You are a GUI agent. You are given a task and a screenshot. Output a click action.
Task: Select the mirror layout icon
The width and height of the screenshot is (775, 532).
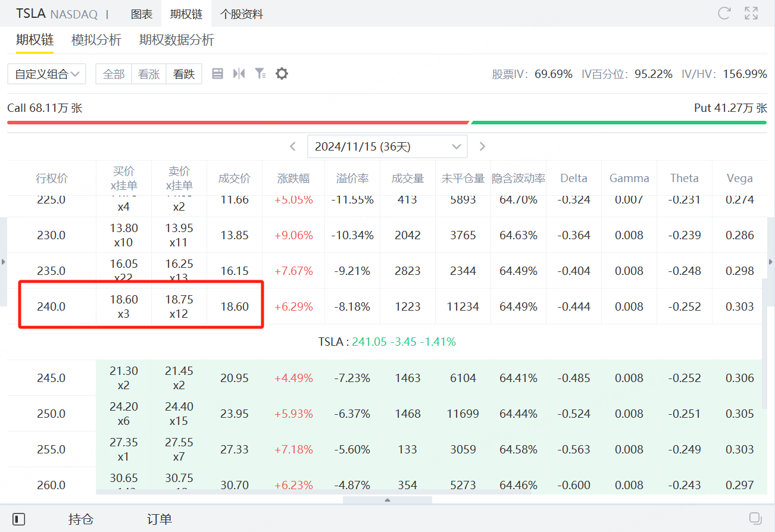[x=239, y=73]
